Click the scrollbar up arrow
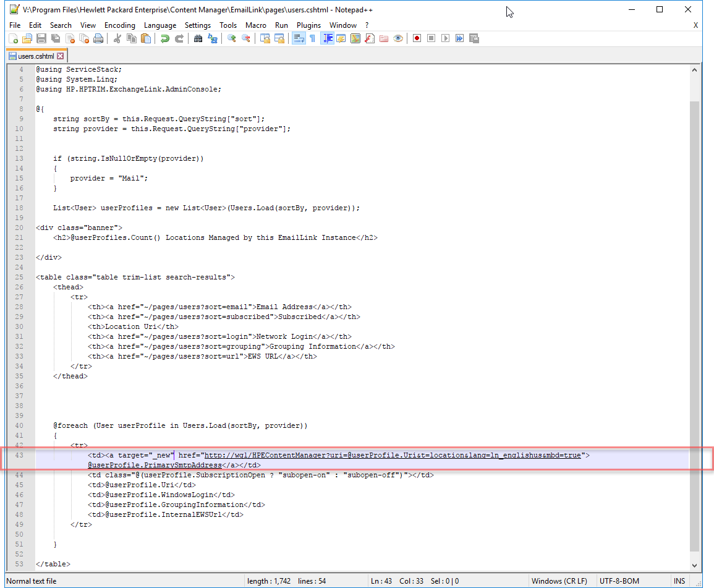This screenshot has width=714, height=588. coord(694,70)
